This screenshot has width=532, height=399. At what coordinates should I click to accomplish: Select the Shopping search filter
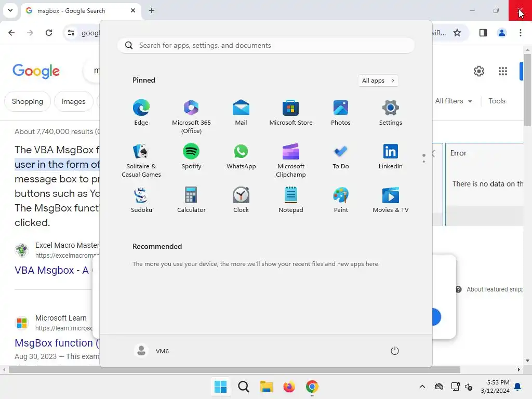tap(28, 101)
